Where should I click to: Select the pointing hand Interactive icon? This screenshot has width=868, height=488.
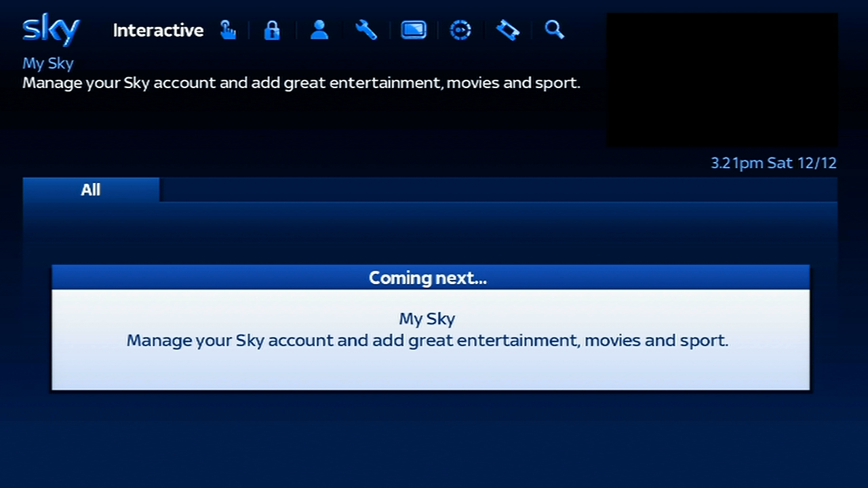click(228, 30)
